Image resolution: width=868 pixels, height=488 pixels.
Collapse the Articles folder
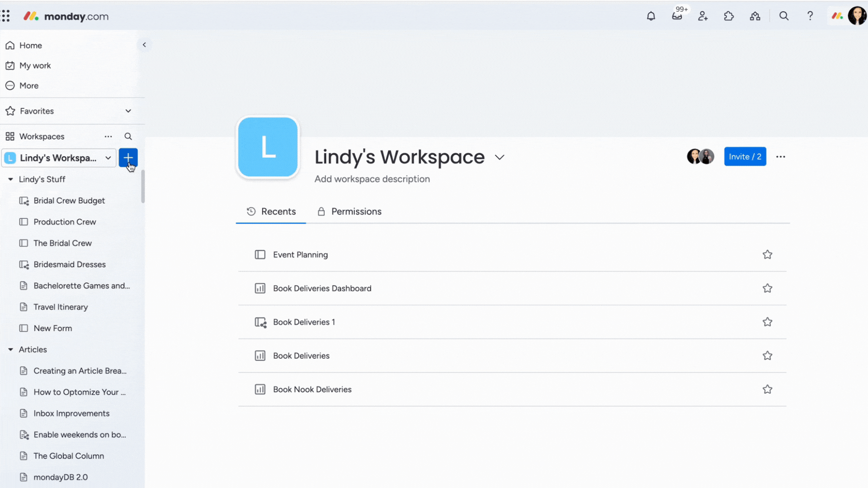(10, 350)
